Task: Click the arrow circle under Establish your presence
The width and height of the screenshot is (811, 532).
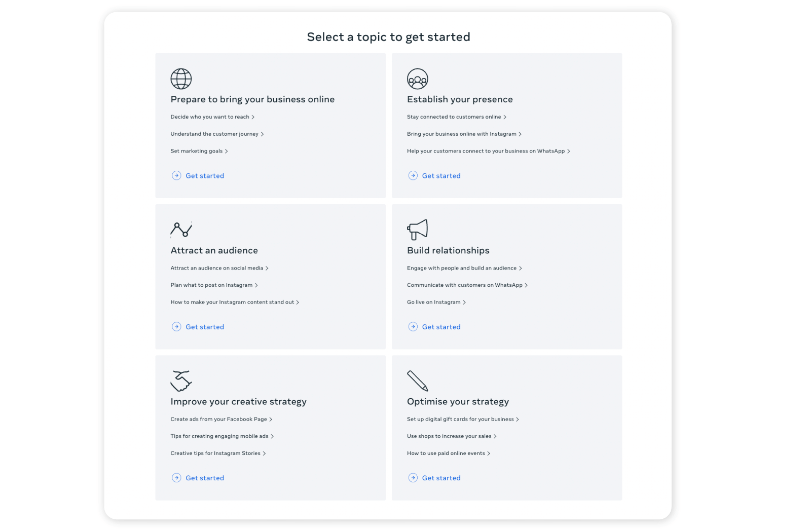Action: point(413,175)
